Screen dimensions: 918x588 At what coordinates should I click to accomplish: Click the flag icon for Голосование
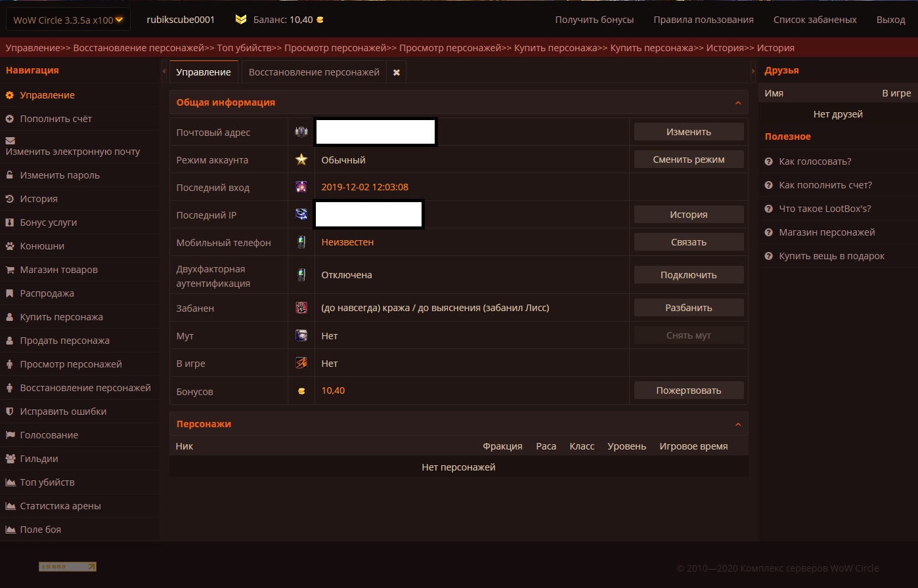tap(10, 435)
